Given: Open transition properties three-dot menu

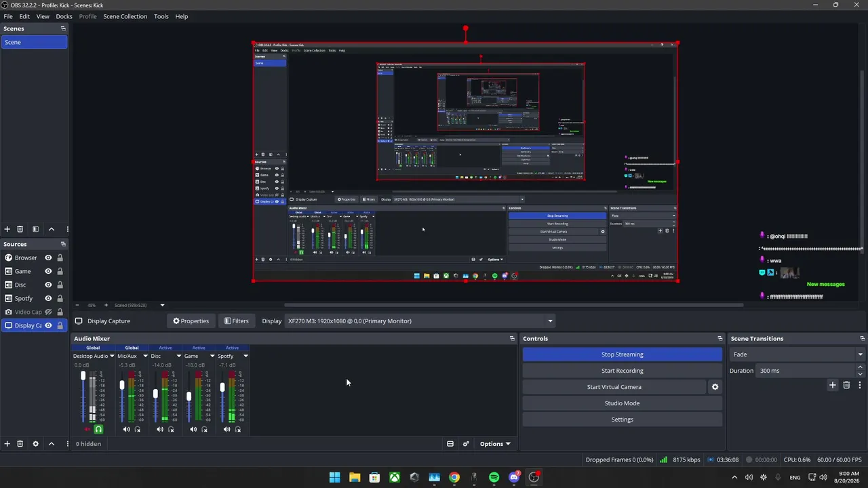Looking at the screenshot, I should [x=859, y=385].
